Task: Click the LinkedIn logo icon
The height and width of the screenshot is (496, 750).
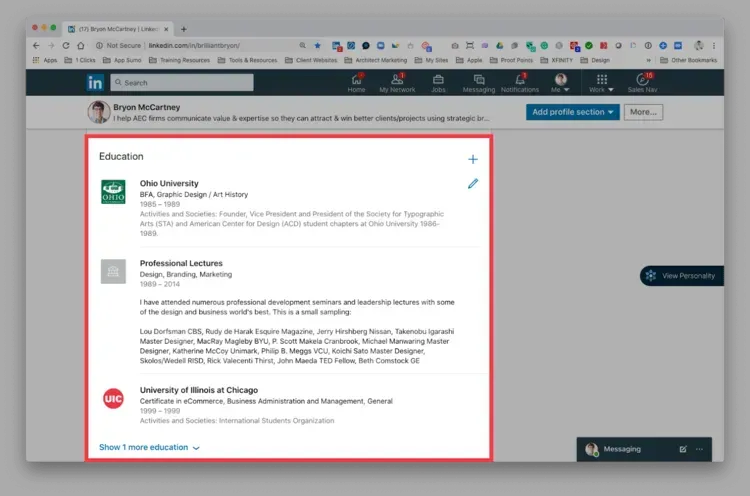Action: pos(95,83)
